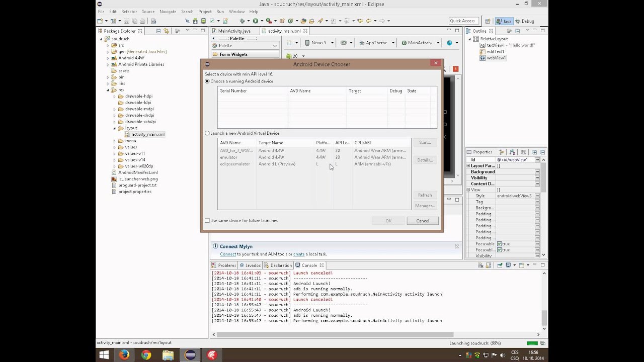
Task: Select Choose a running Android device
Action: coord(207,81)
